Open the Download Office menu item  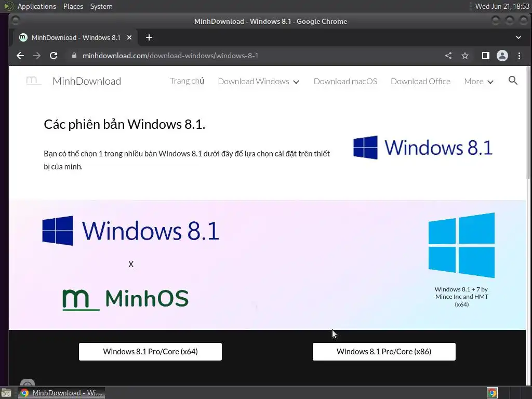[420, 82]
